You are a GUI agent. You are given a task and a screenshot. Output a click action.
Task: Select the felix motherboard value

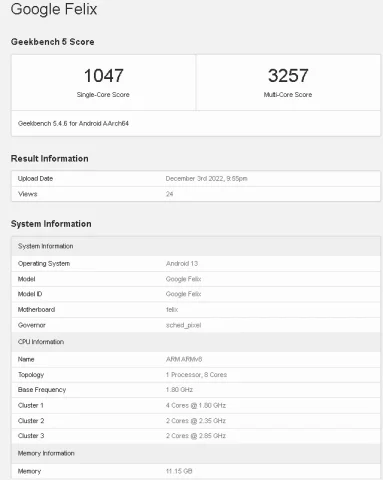[172, 310]
